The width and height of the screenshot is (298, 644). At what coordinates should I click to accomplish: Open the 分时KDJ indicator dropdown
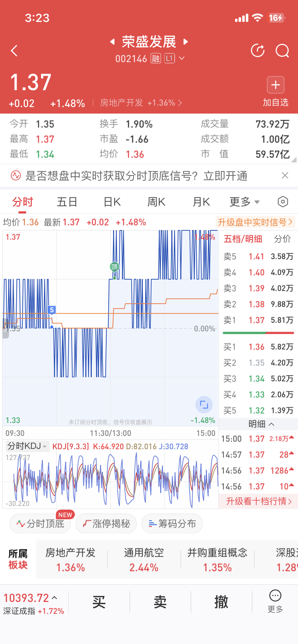coord(27,446)
